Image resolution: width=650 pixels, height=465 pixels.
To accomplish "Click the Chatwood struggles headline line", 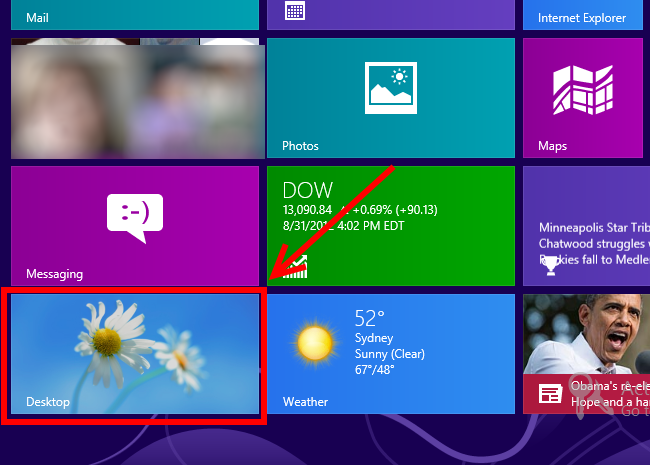I will [594, 244].
